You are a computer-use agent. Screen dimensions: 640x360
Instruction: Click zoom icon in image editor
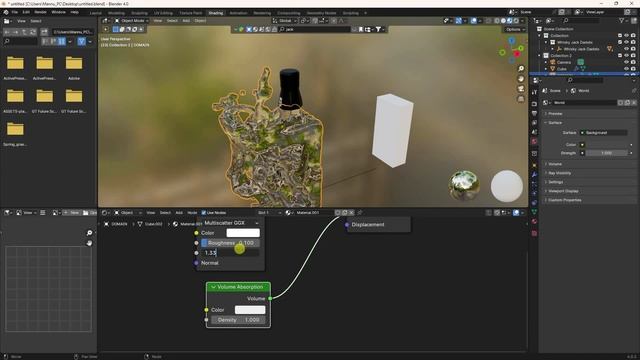click(89, 233)
